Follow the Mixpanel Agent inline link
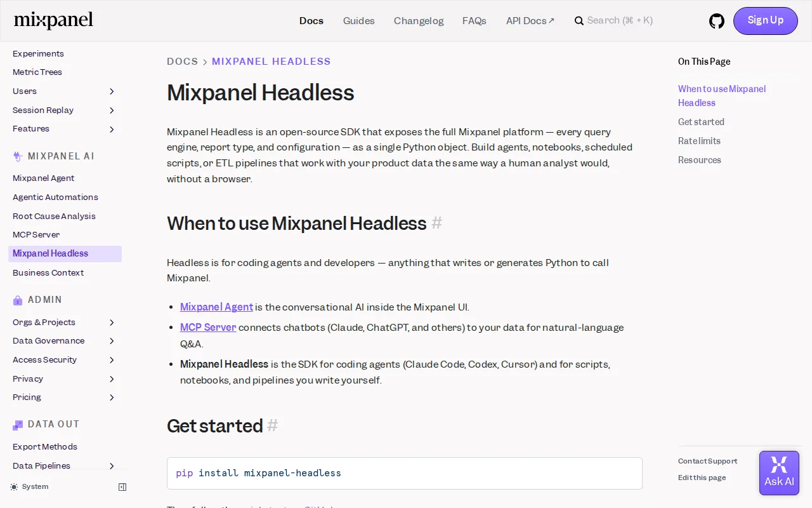812x508 pixels. point(216,307)
